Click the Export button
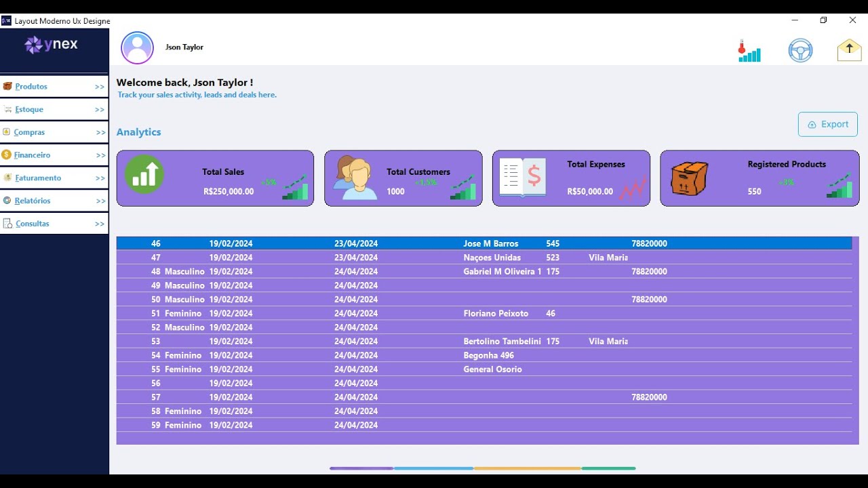Screen dimensions: 868x488 tap(828, 124)
